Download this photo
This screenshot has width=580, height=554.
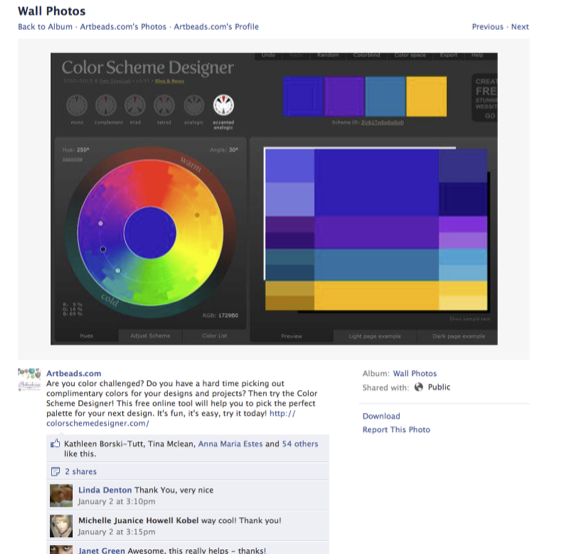pyautogui.click(x=381, y=416)
